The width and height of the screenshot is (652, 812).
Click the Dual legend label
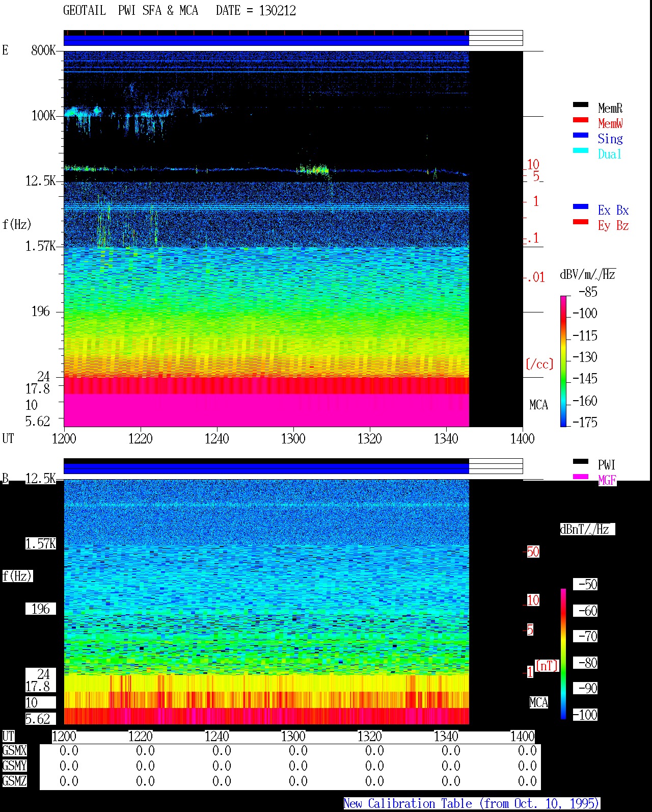(610, 154)
